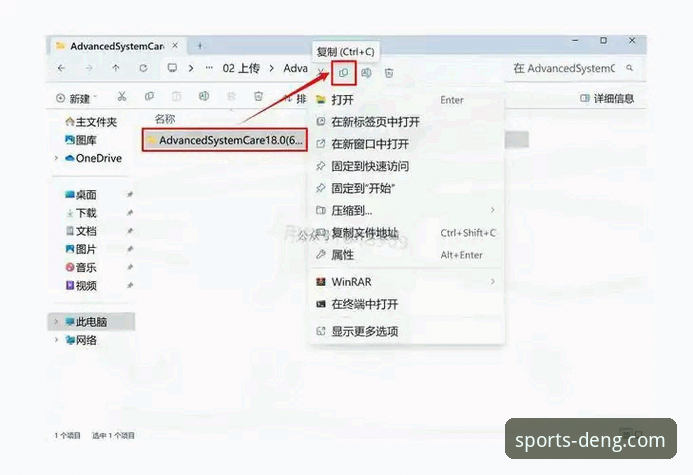Viewport: 693px width, 475px height.
Task: Click the Rename icon atop the context menu
Action: pyautogui.click(x=366, y=73)
